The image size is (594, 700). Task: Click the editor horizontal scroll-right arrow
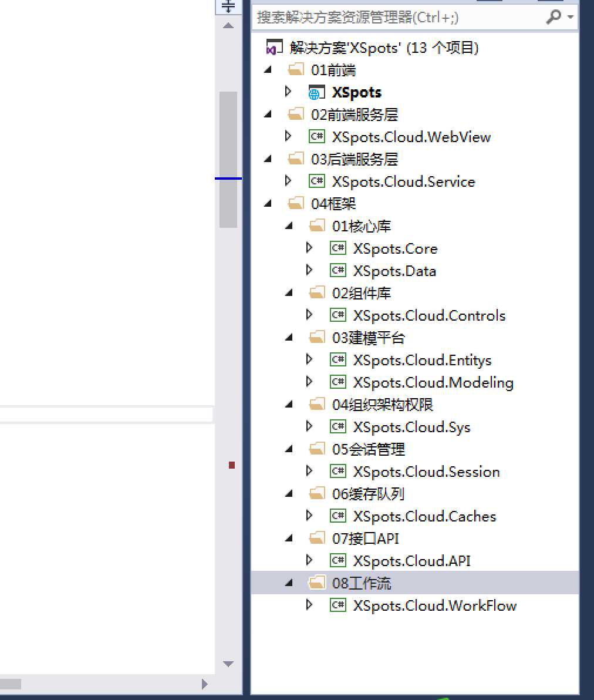[x=204, y=684]
